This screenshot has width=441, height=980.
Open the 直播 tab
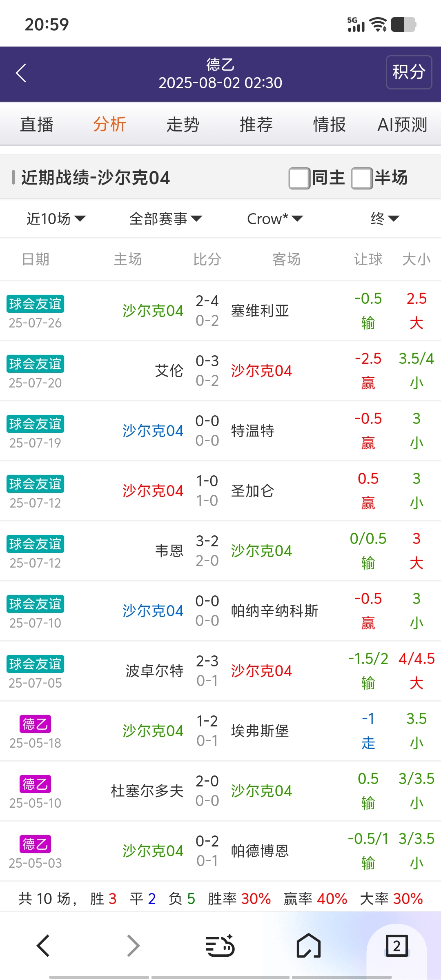pyautogui.click(x=37, y=125)
